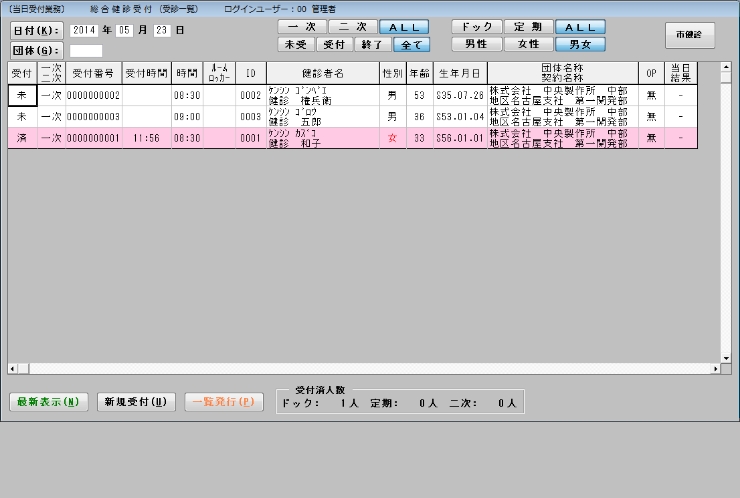Click the 09:00 time cell
Viewport: 740px width, 498px height.
tap(187, 117)
